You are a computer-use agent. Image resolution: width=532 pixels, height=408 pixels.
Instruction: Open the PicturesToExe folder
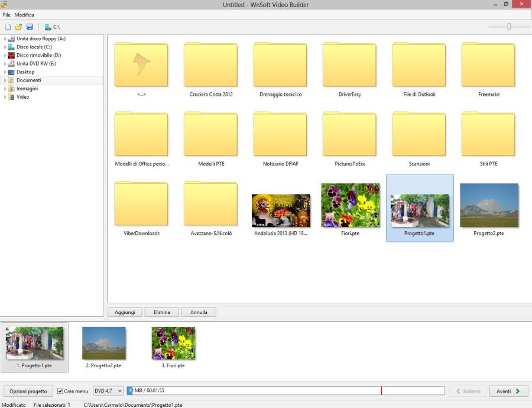point(349,134)
